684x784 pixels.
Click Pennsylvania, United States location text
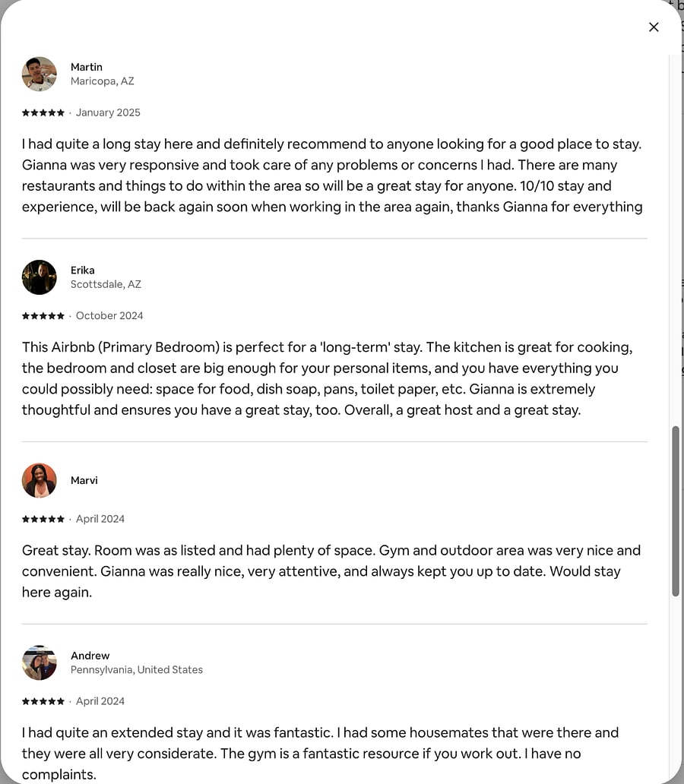click(x=137, y=669)
